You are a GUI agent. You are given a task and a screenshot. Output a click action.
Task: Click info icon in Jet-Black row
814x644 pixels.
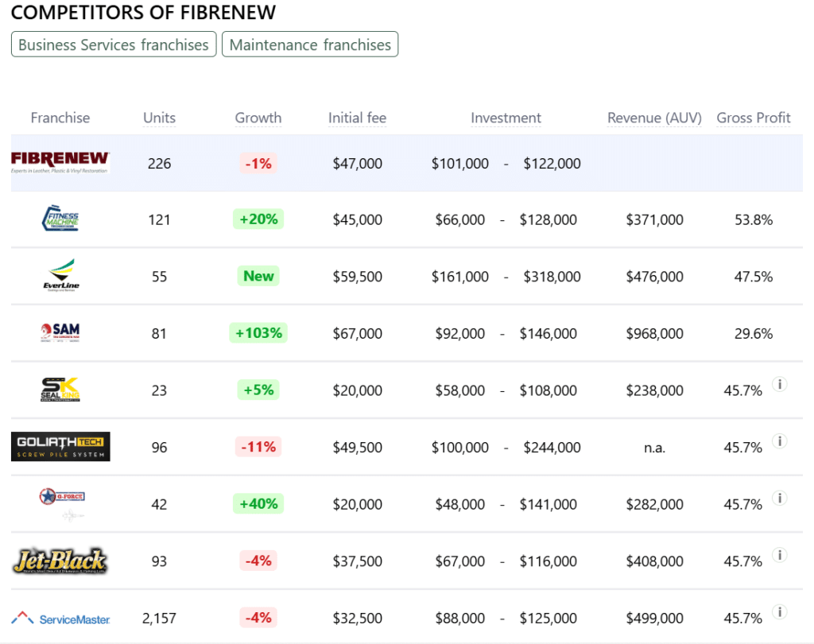tap(779, 555)
